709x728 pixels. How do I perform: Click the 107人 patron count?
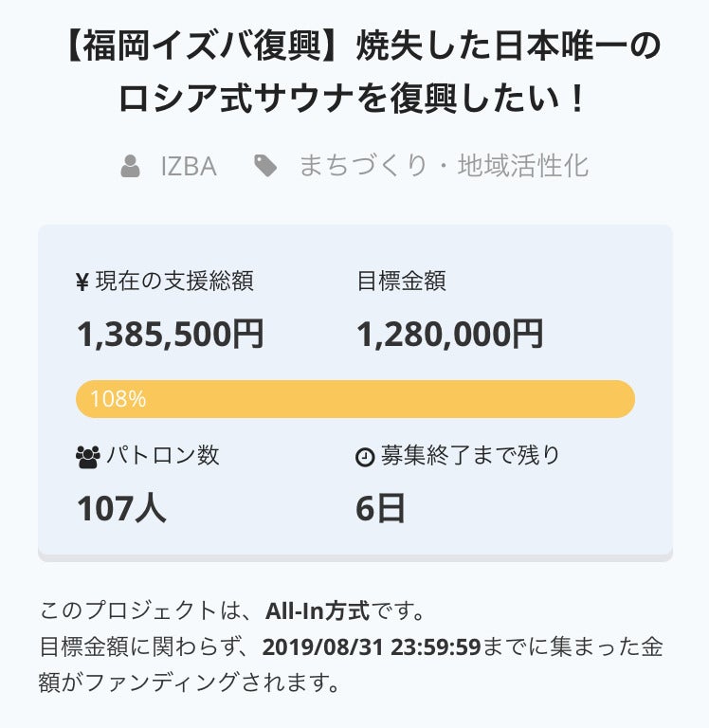[121, 509]
